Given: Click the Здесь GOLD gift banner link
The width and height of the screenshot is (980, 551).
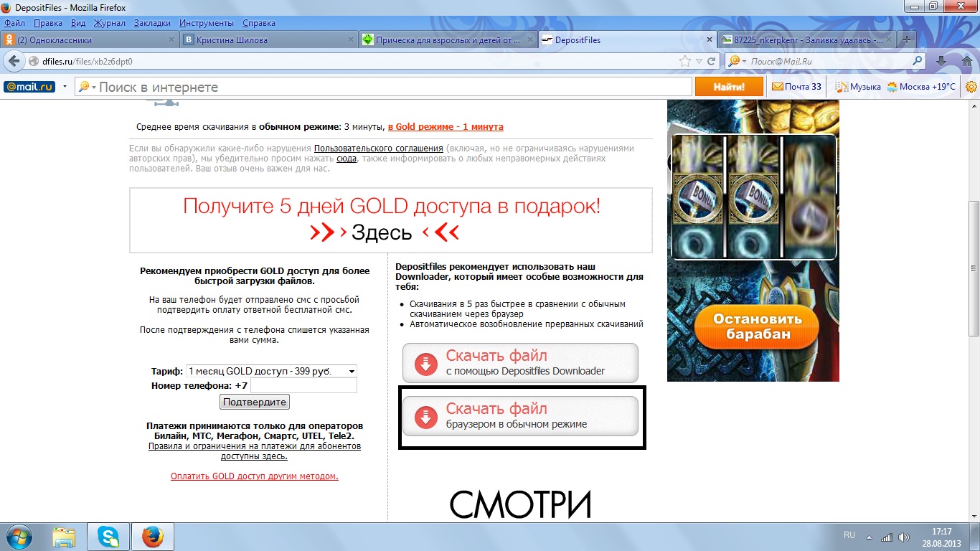Looking at the screenshot, I should (x=382, y=232).
